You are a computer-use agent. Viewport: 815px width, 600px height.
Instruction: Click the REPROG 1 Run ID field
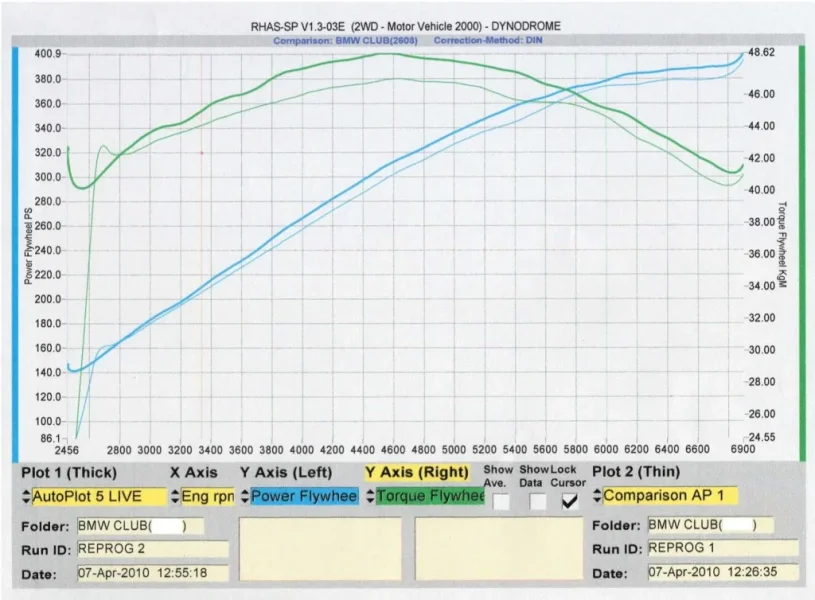pos(723,548)
